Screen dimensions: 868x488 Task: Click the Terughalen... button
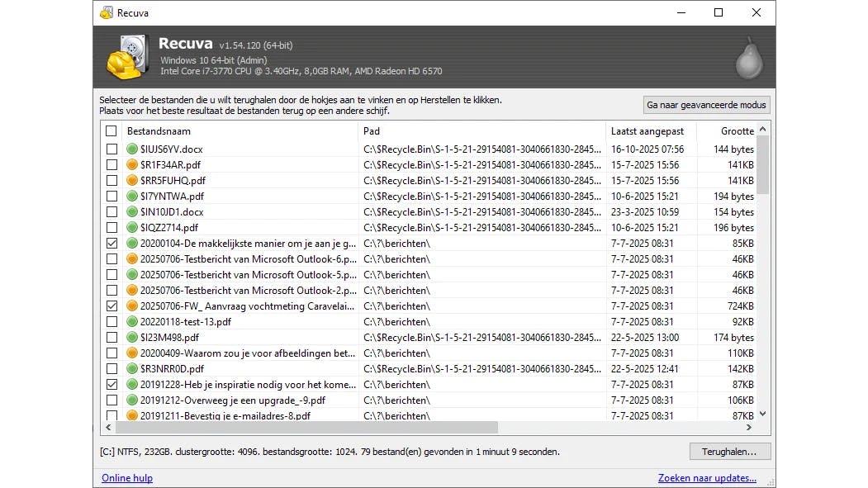click(x=729, y=452)
